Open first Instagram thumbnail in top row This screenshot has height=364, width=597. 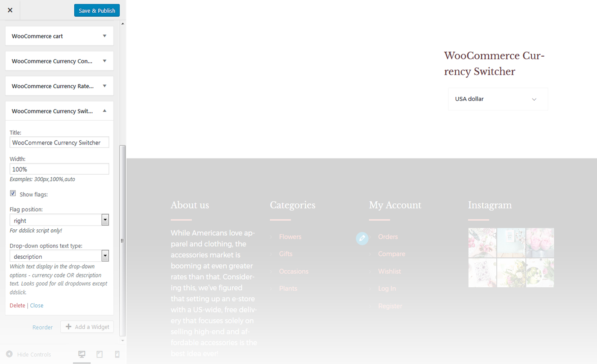(482, 243)
